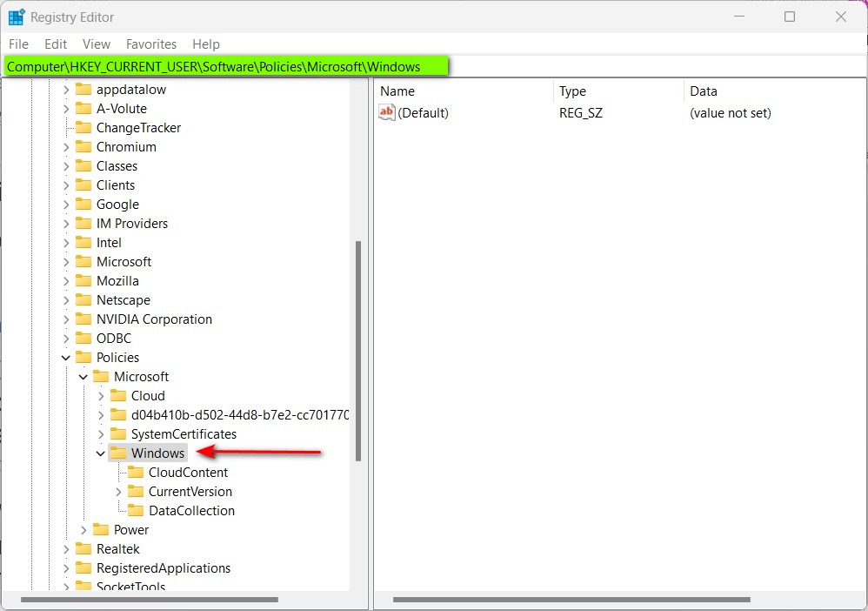868x611 pixels.
Task: Collapse the Policies key
Action: coord(66,358)
